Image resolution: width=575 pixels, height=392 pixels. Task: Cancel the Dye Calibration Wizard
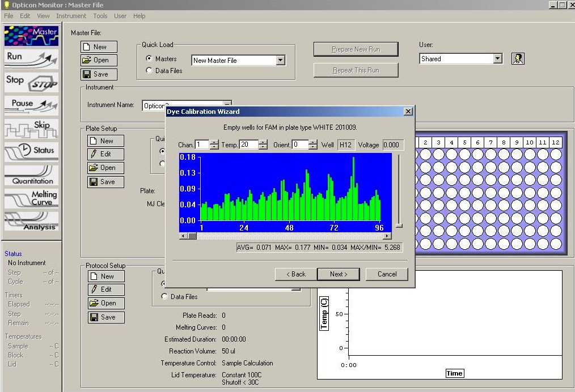[387, 274]
